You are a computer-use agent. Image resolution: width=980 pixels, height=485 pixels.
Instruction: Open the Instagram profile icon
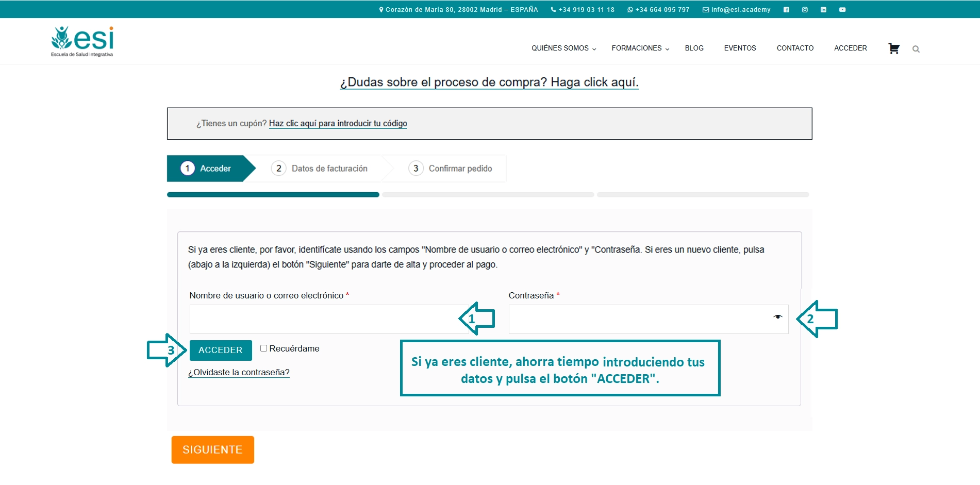tap(805, 10)
